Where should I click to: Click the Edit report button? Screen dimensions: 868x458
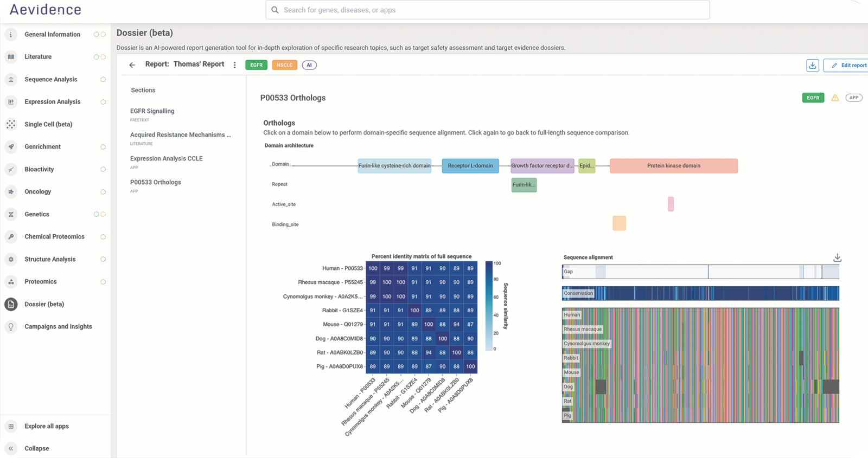coord(847,65)
